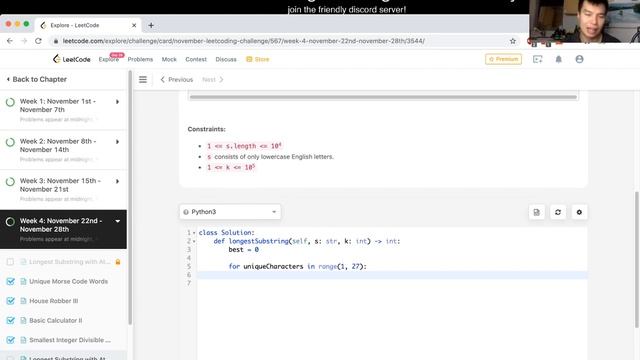Click the browser forward arrow
640x360 pixels.
24,41
